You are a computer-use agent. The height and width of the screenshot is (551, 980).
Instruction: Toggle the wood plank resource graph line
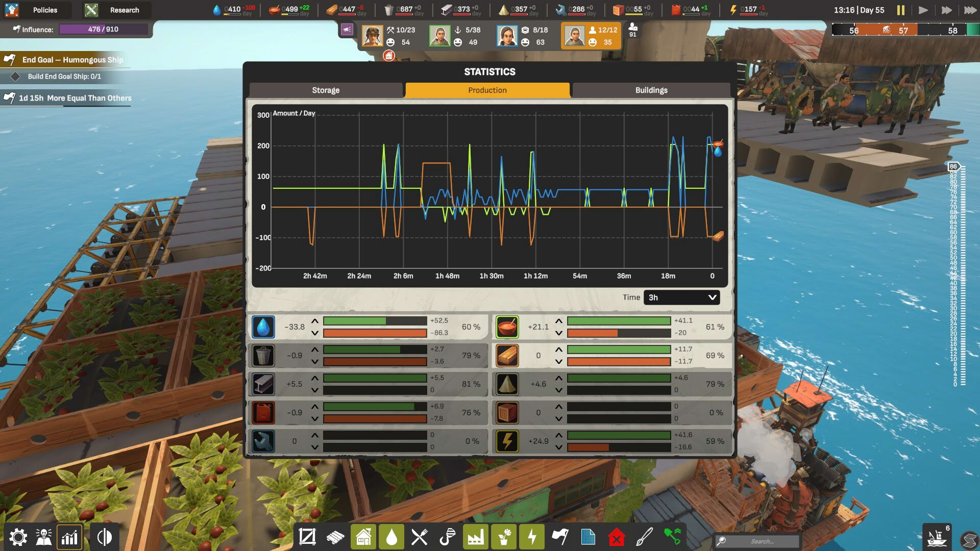tap(507, 356)
